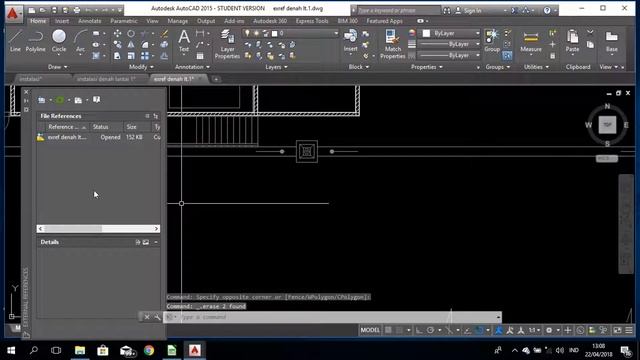Expand the Modify panel dropdown
This screenshot has width=640, height=360.
pyautogui.click(x=141, y=67)
